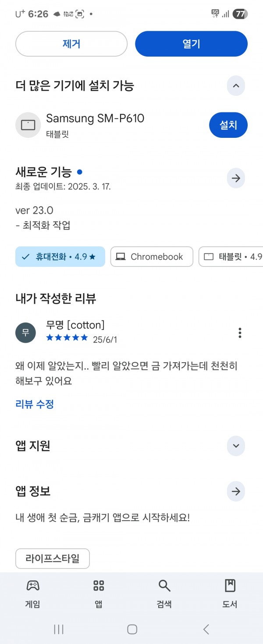The width and height of the screenshot is (263, 644).
Task: Collapse the 더 많은 기기에 설치 가능 section
Action: (x=236, y=86)
